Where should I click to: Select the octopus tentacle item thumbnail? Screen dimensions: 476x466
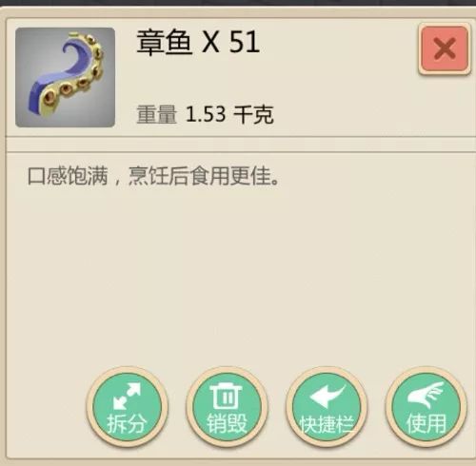click(65, 77)
